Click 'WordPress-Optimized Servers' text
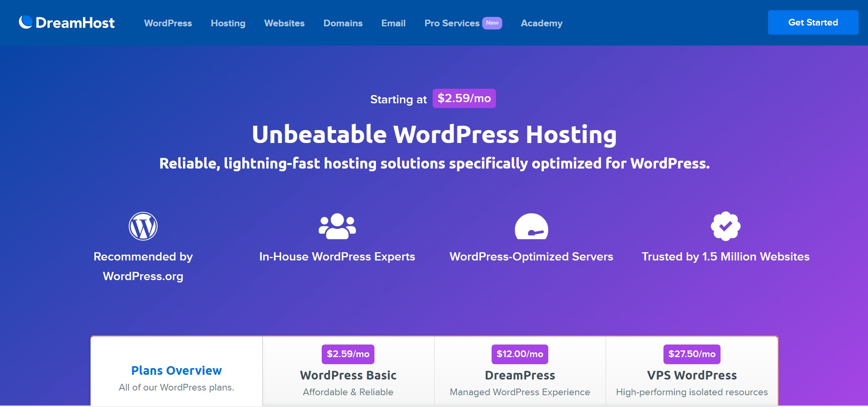The height and width of the screenshot is (407, 868). (x=531, y=257)
